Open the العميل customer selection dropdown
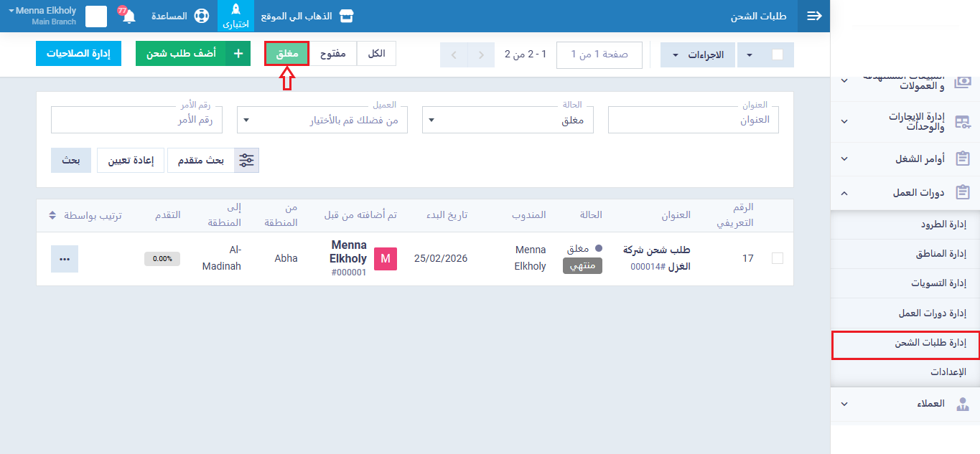Image resolution: width=980 pixels, height=454 pixels. tap(322, 120)
